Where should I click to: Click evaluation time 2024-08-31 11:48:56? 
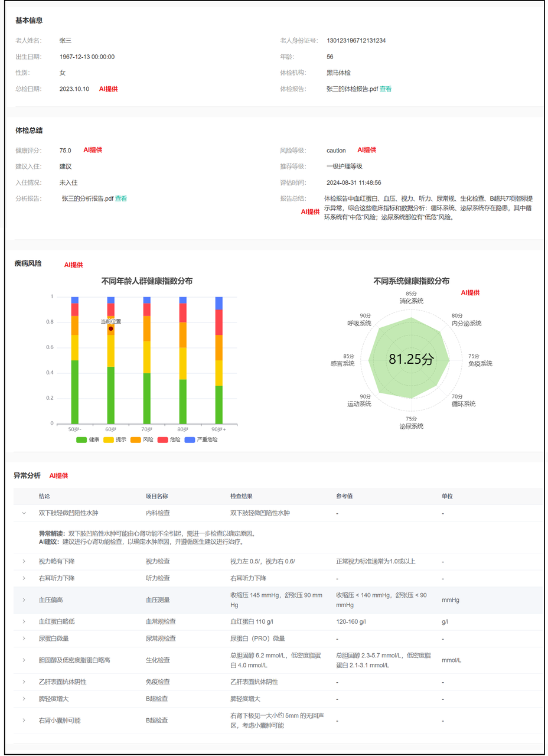[354, 183]
